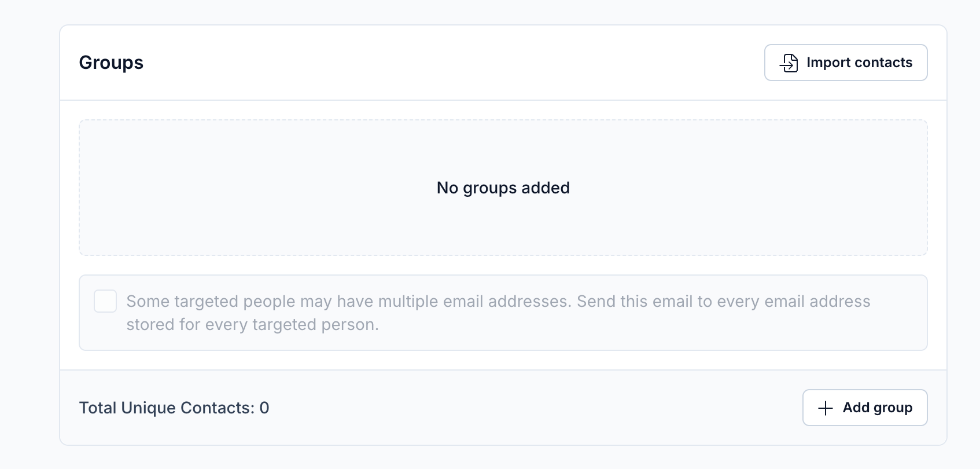Click the "Import contacts" text label
The height and width of the screenshot is (469, 980).
coord(859,63)
